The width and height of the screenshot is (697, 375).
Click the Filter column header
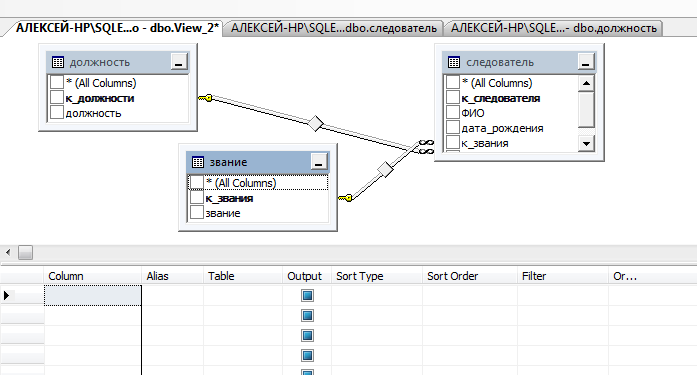coord(562,276)
